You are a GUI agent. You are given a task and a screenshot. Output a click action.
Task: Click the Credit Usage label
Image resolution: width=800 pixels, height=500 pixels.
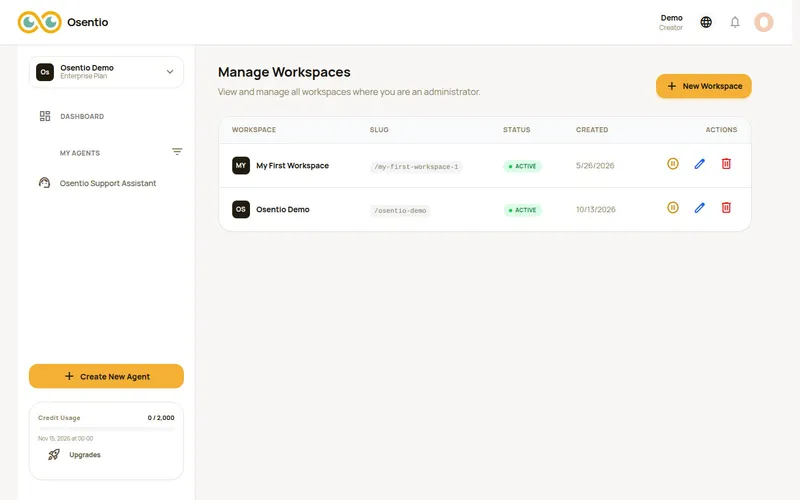pos(59,417)
